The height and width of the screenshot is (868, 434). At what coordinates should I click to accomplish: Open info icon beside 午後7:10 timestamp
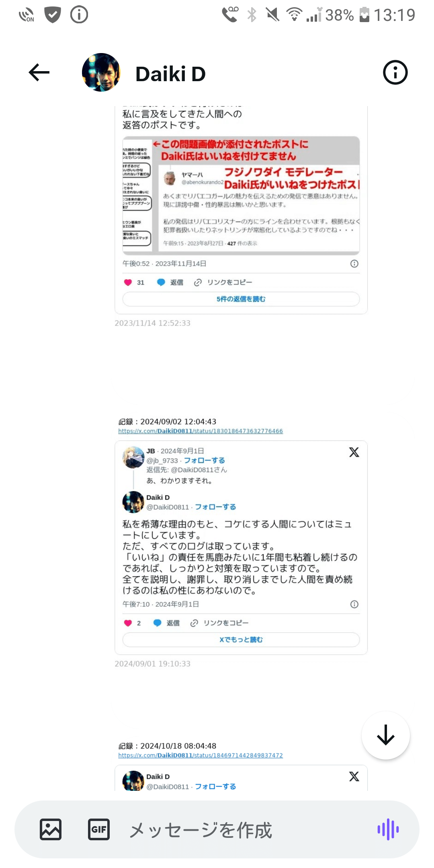pyautogui.click(x=354, y=604)
